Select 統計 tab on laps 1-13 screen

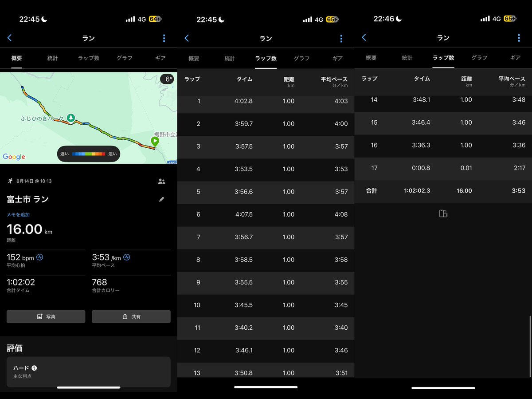tap(230, 58)
